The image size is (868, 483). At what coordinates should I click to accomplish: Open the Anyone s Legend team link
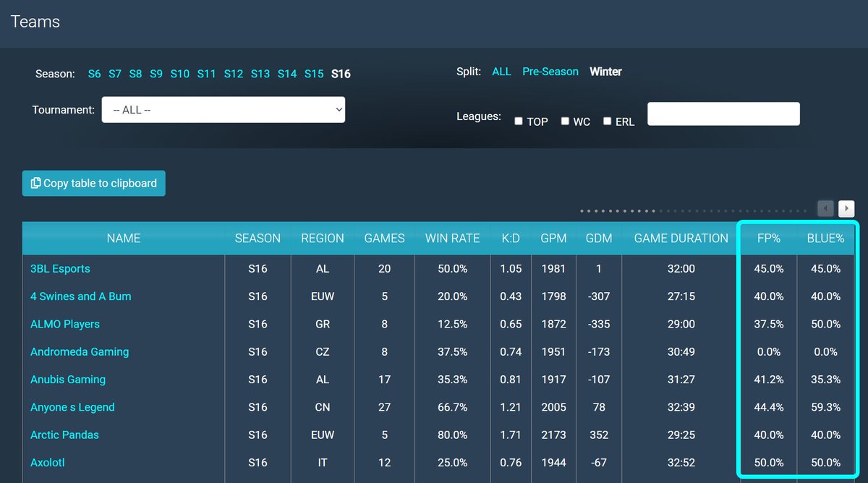coord(72,407)
